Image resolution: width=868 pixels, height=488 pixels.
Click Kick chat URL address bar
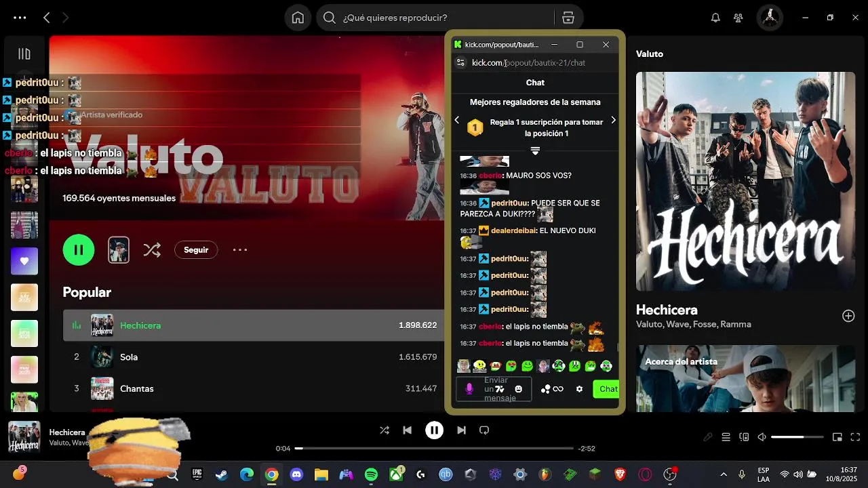pos(528,63)
